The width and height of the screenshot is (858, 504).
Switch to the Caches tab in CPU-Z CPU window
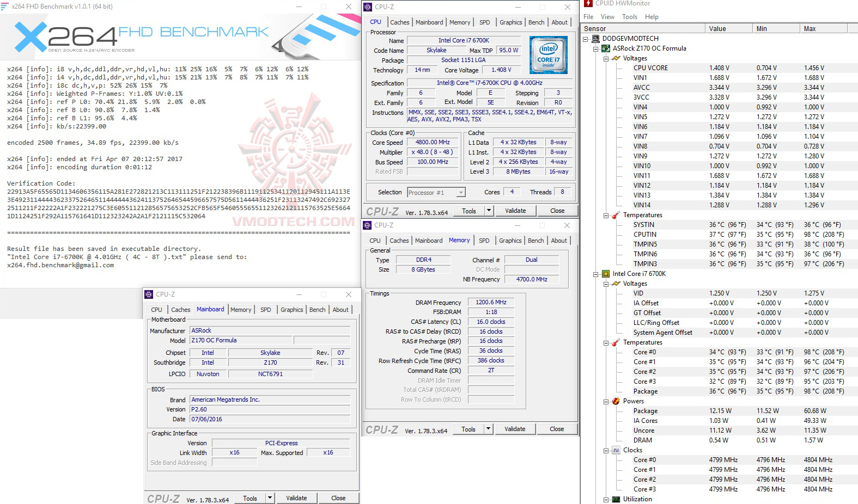pyautogui.click(x=399, y=22)
